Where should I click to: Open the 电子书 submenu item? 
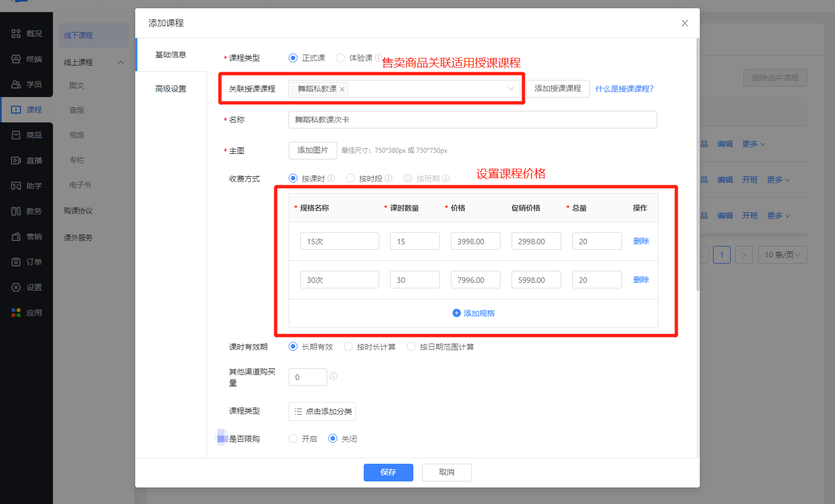click(80, 185)
